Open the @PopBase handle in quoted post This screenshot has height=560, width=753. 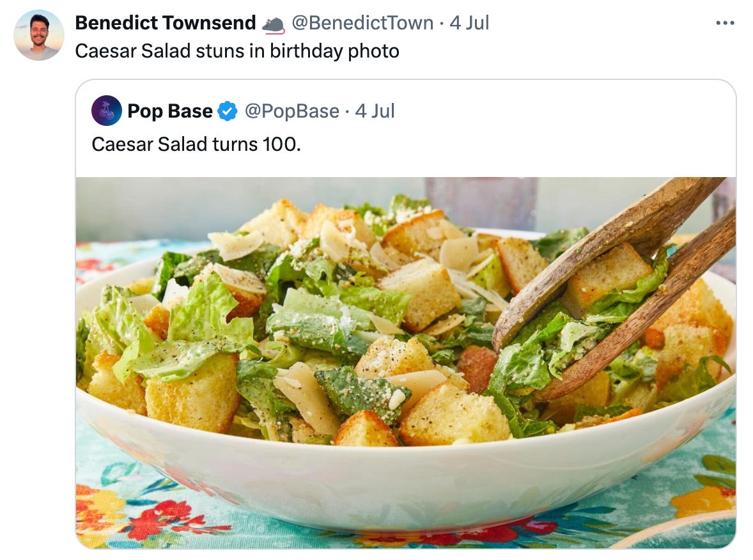pyautogui.click(x=292, y=111)
